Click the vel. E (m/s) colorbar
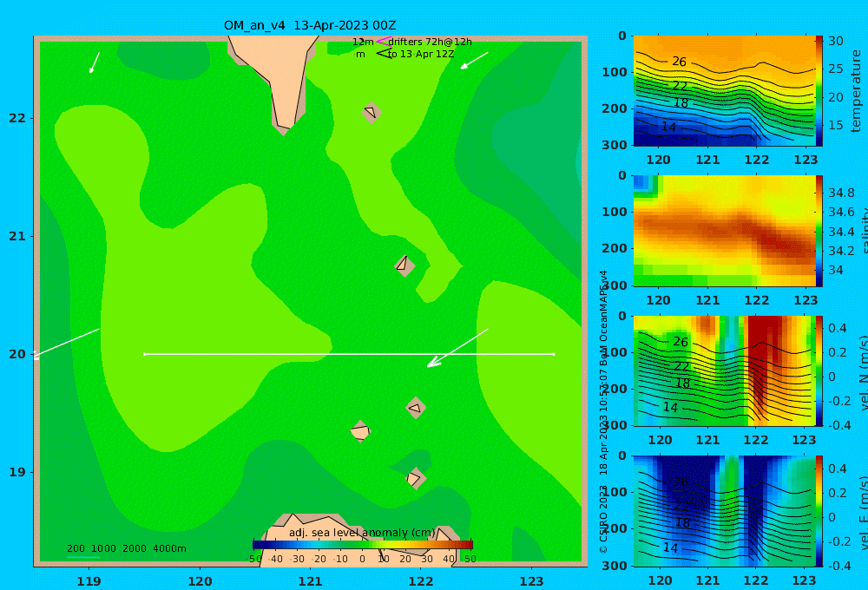 pos(819,511)
